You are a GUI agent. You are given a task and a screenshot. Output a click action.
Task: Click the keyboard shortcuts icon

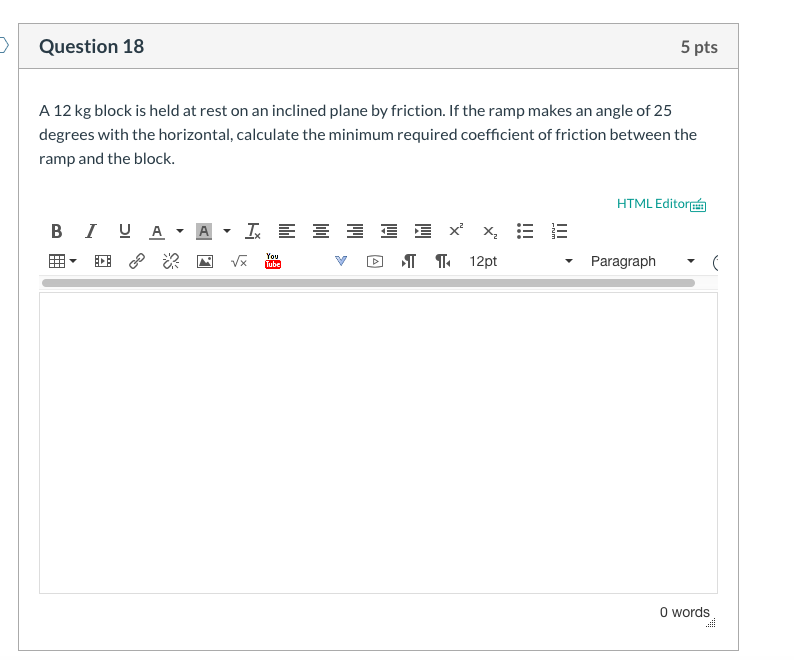pyautogui.click(x=698, y=205)
